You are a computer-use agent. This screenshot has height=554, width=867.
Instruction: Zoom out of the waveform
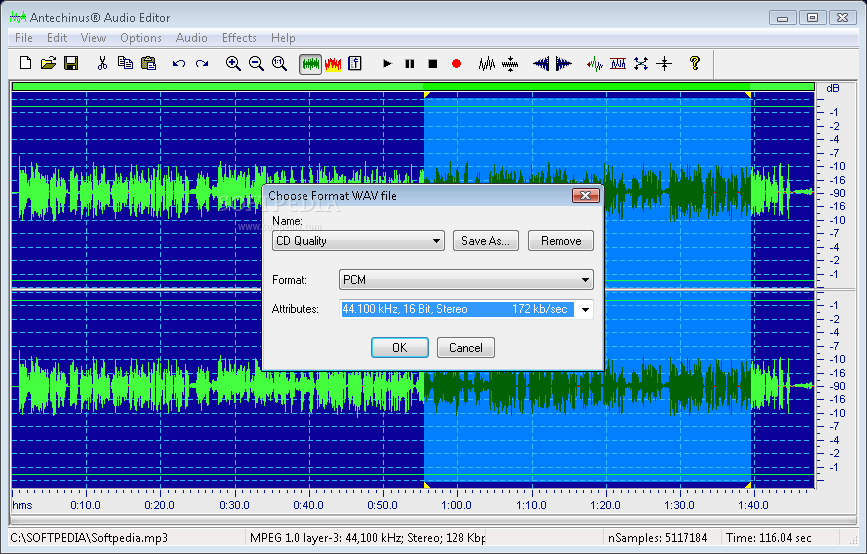(x=256, y=64)
